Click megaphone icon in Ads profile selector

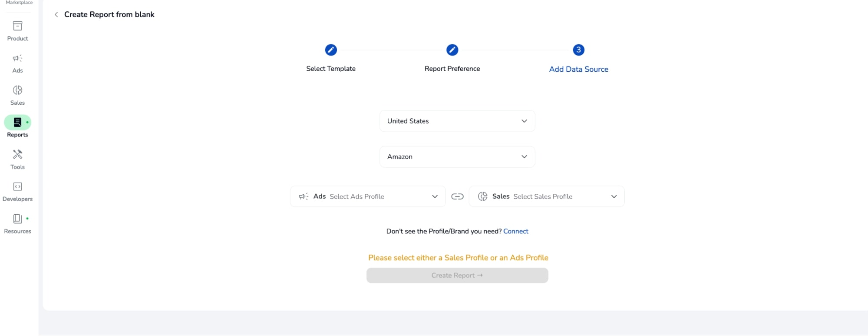click(x=304, y=196)
